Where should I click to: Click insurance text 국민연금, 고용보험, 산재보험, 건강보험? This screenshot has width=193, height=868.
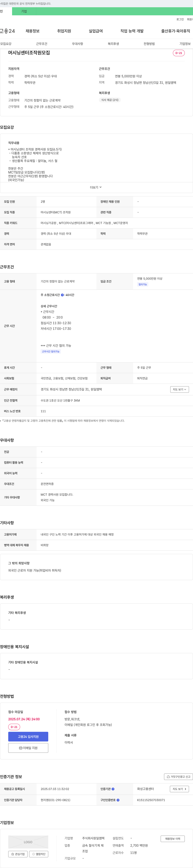point(64,378)
